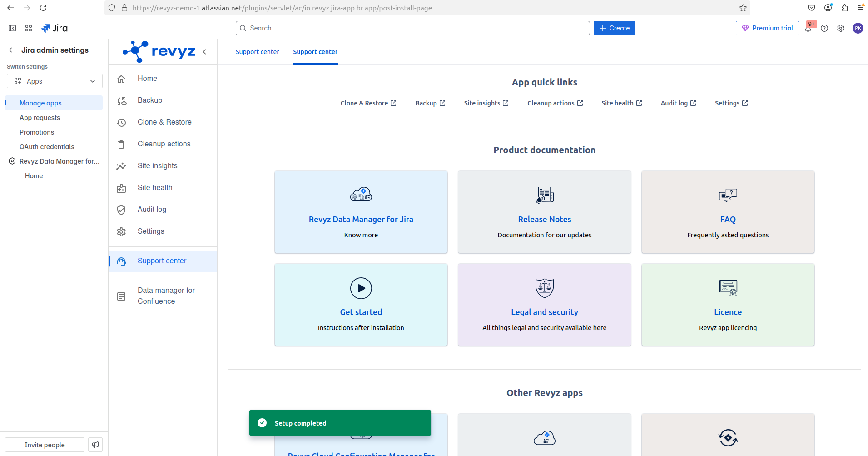Open the app switcher grid icon
This screenshot has height=456, width=868.
point(29,28)
